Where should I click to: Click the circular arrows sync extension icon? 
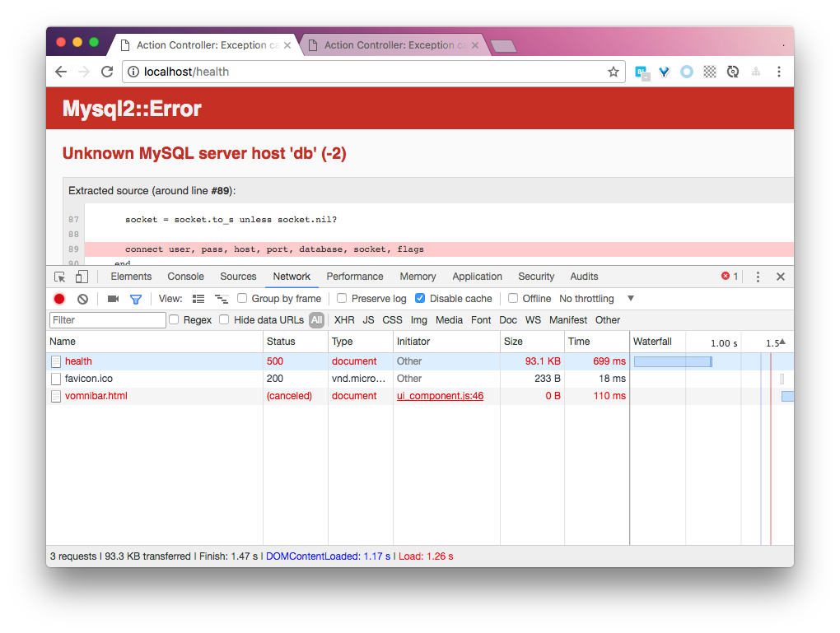coord(733,72)
